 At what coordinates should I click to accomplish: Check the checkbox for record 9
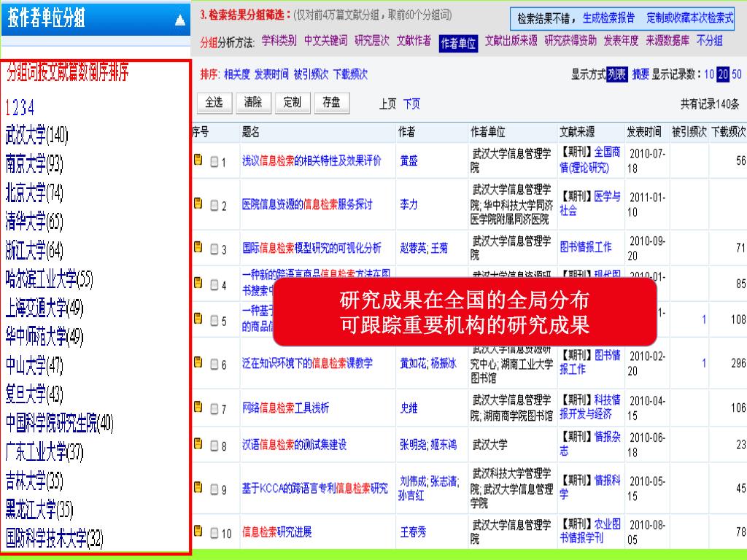[x=214, y=489]
